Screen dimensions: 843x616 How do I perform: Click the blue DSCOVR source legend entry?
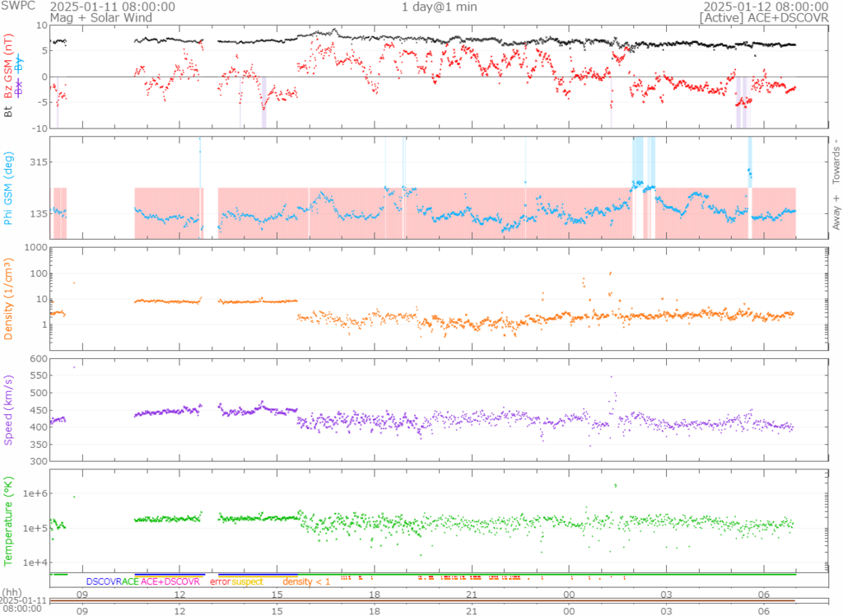pyautogui.click(x=103, y=582)
